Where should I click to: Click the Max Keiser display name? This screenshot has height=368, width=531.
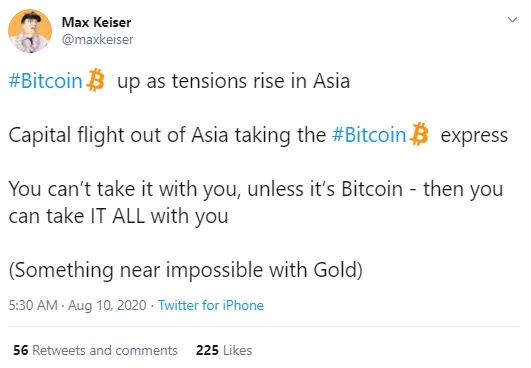click(x=97, y=22)
